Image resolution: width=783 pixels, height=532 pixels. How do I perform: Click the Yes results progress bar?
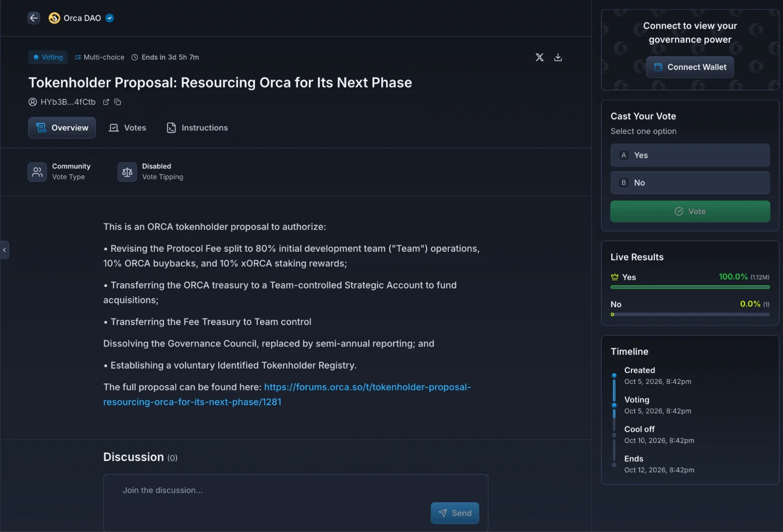(690, 287)
